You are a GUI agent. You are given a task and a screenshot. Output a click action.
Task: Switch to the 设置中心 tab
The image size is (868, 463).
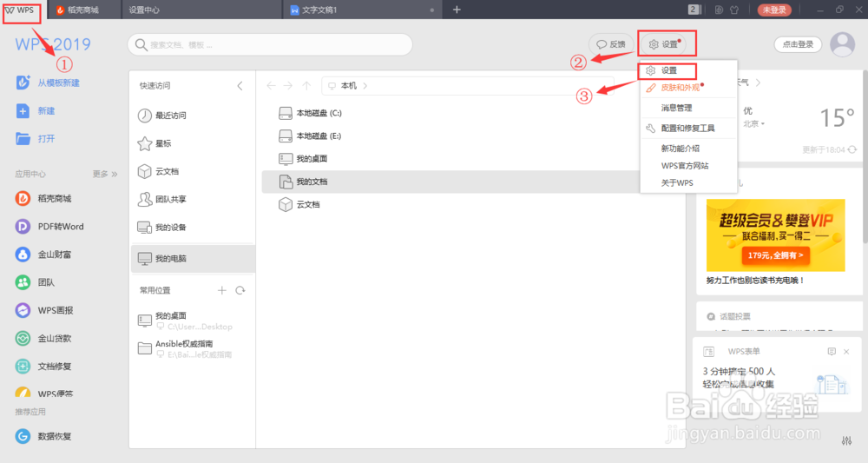(x=201, y=10)
